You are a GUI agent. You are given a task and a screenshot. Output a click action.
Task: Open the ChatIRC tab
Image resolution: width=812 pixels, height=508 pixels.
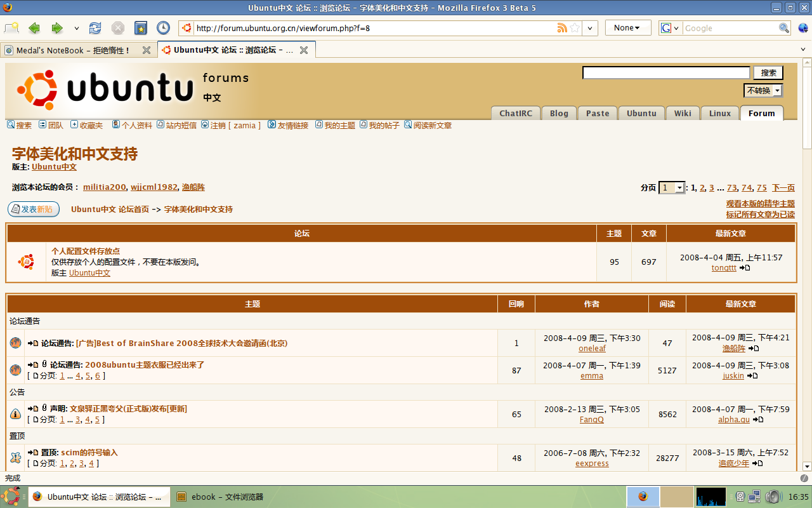click(x=516, y=113)
